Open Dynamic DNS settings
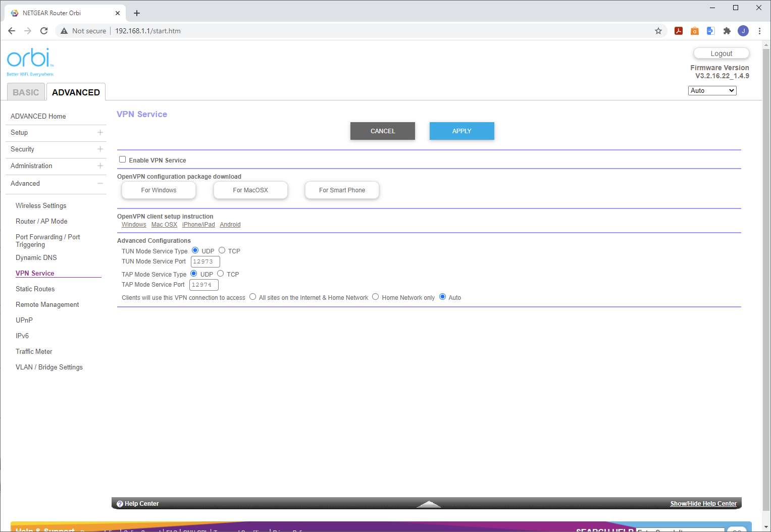 [36, 257]
